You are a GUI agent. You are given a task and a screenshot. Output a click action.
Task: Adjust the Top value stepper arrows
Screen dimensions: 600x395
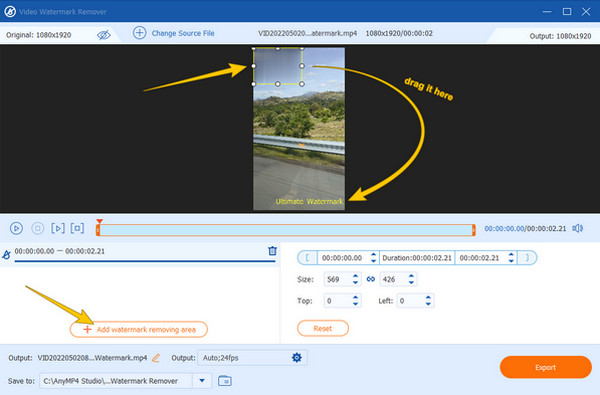click(355, 300)
